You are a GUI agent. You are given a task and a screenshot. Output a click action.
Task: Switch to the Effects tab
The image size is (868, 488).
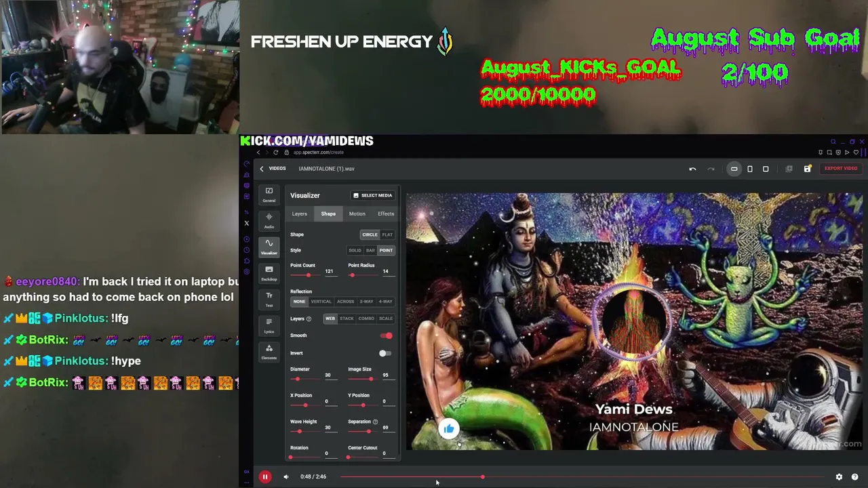(386, 214)
